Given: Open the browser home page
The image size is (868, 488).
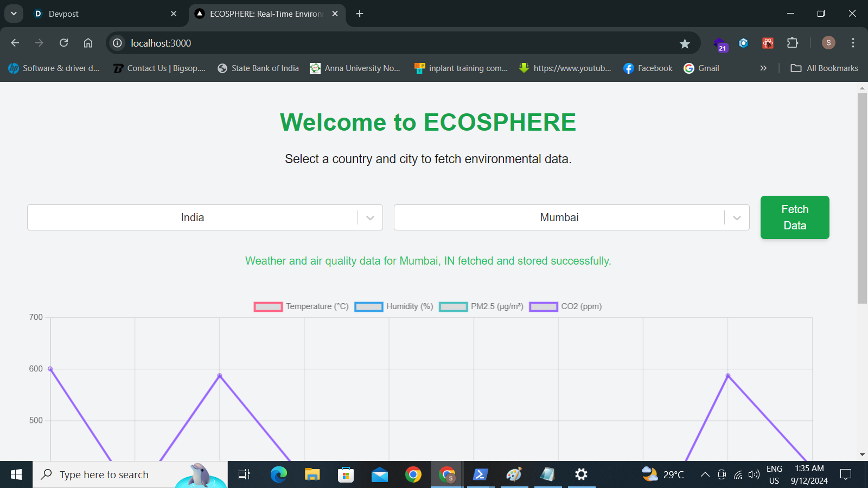Looking at the screenshot, I should 88,43.
